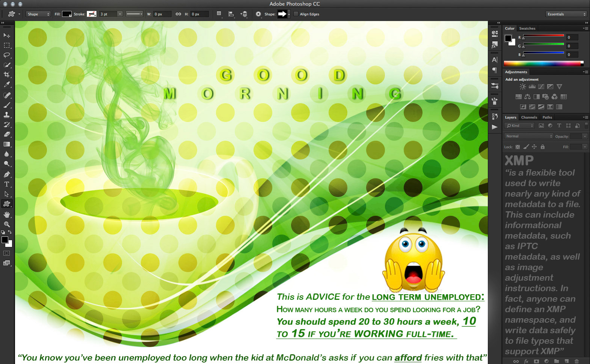
Task: Switch to the Color tab
Action: [x=510, y=29]
